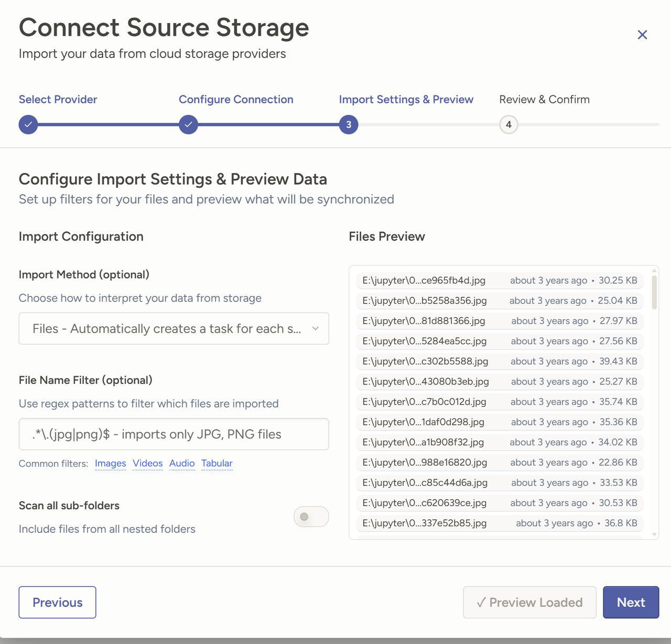Viewport: 671px width, 644px height.
Task: Click the step 4 Review & Confirm circle
Action: tap(508, 125)
